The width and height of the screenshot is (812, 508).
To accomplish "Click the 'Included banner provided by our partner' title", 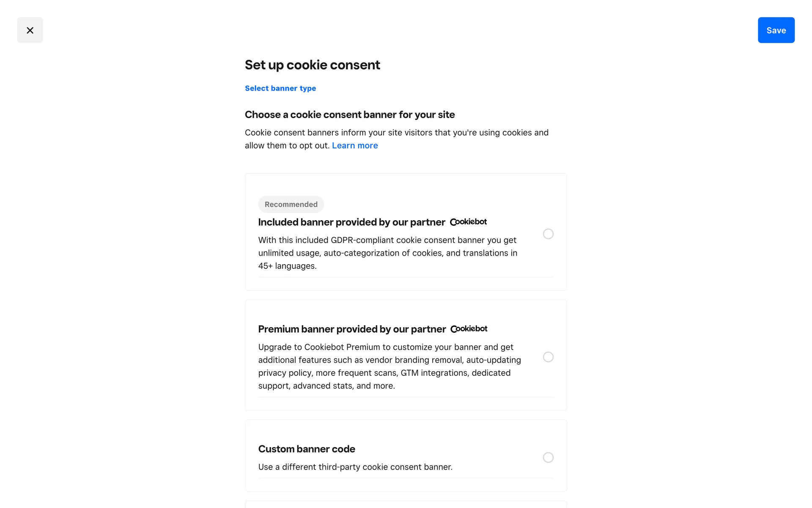I will point(351,222).
